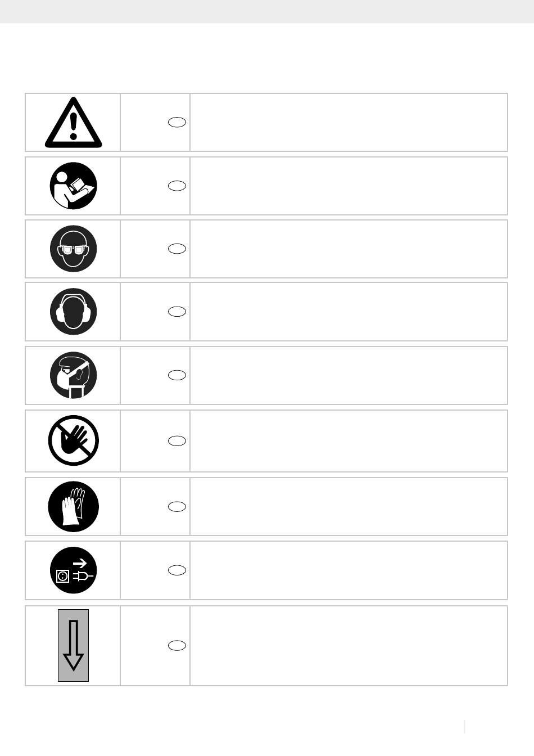Image resolution: width=534 pixels, height=756 pixels.
Task: Click the wear safety goggles symbol
Action: pyautogui.click(x=74, y=249)
